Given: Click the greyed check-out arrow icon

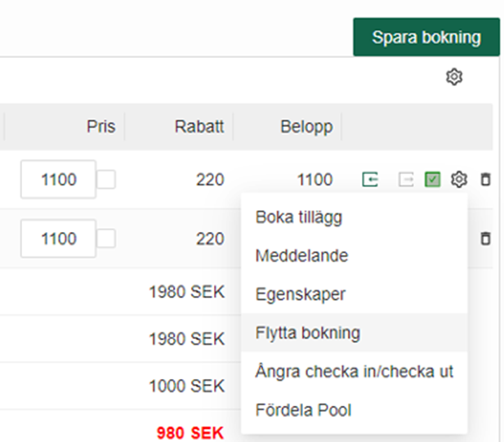Looking at the screenshot, I should (406, 180).
